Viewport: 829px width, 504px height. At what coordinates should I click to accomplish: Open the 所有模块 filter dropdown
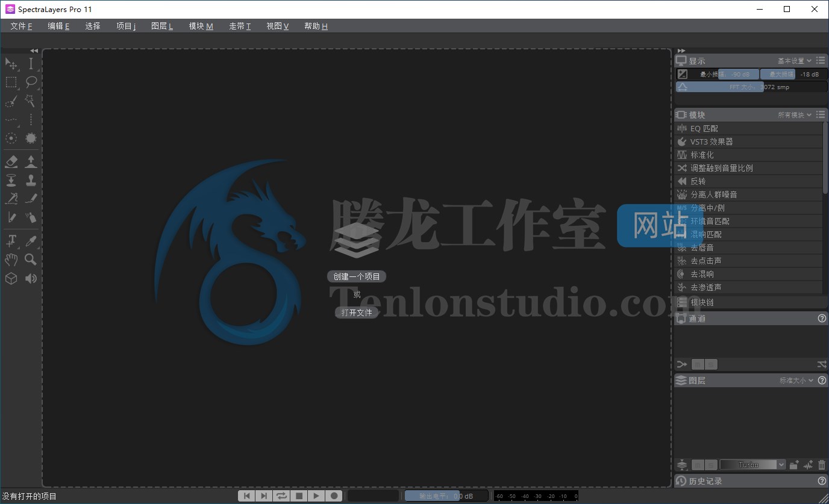point(795,115)
